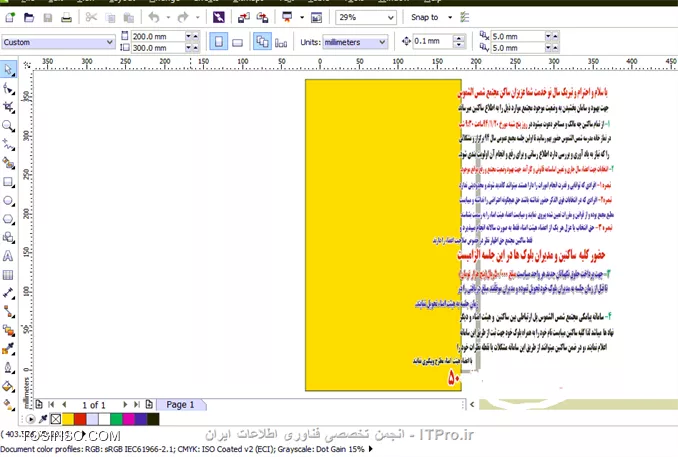Screen dimensions: 678x457
Task: Open the Application launcher icon
Action: point(287,17)
